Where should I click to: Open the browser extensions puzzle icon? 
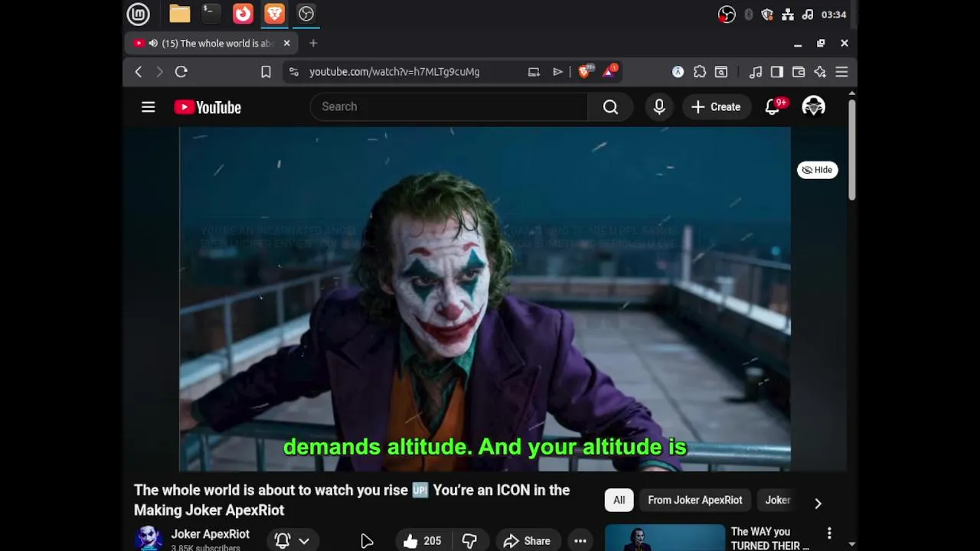[x=700, y=72]
